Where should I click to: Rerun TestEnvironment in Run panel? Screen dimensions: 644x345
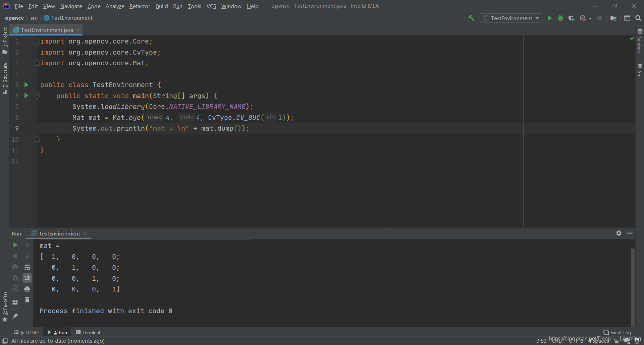tap(15, 245)
